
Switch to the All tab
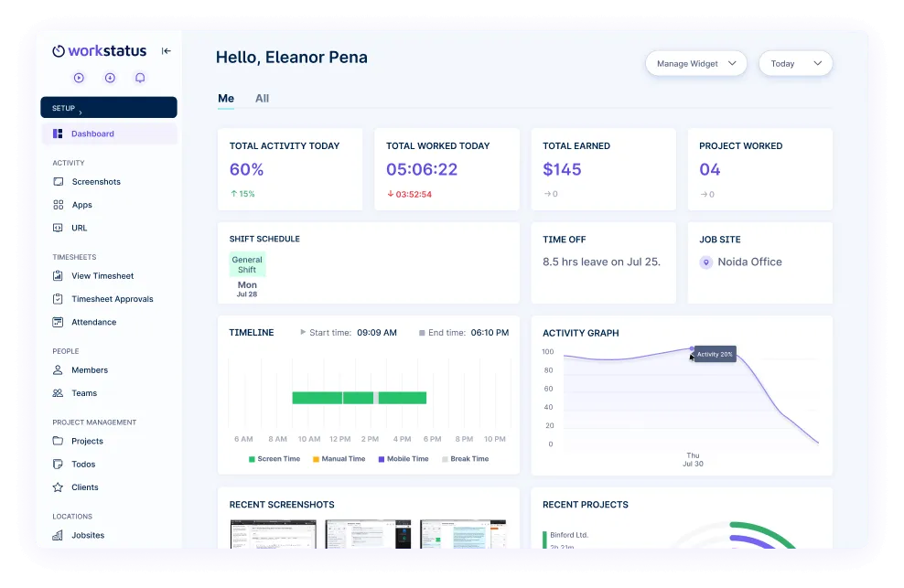pos(263,99)
